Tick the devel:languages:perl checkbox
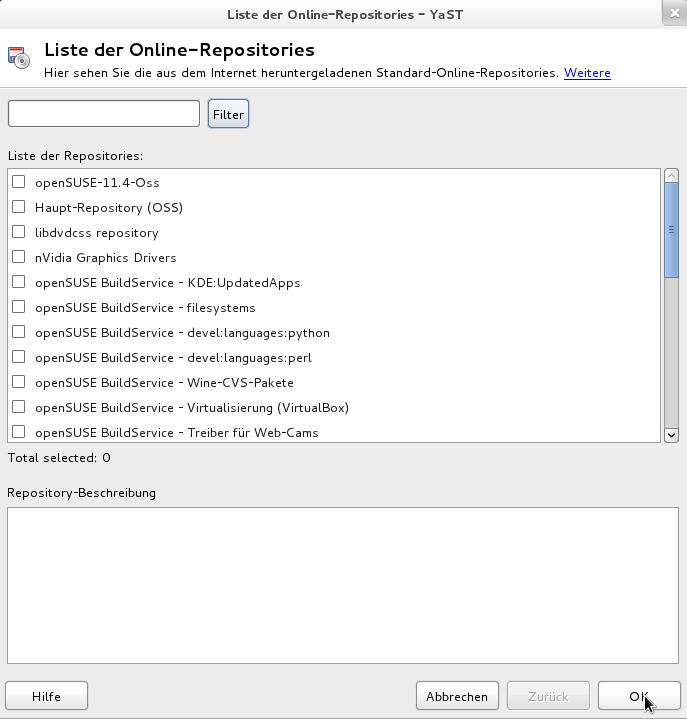Viewport: 687px width, 719px height. (x=18, y=357)
